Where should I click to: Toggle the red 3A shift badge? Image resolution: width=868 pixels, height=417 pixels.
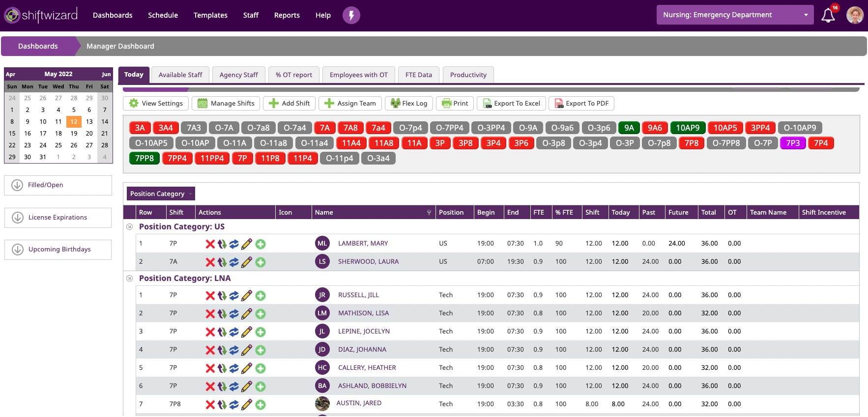point(140,128)
